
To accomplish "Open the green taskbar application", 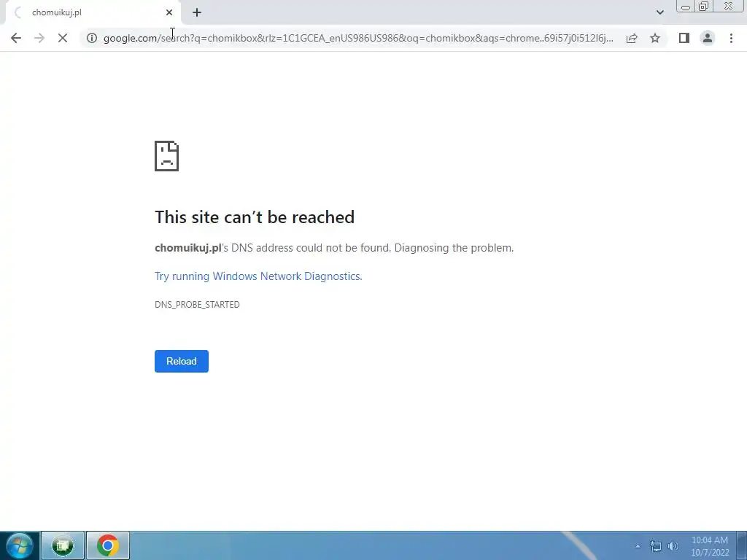I will 63,545.
